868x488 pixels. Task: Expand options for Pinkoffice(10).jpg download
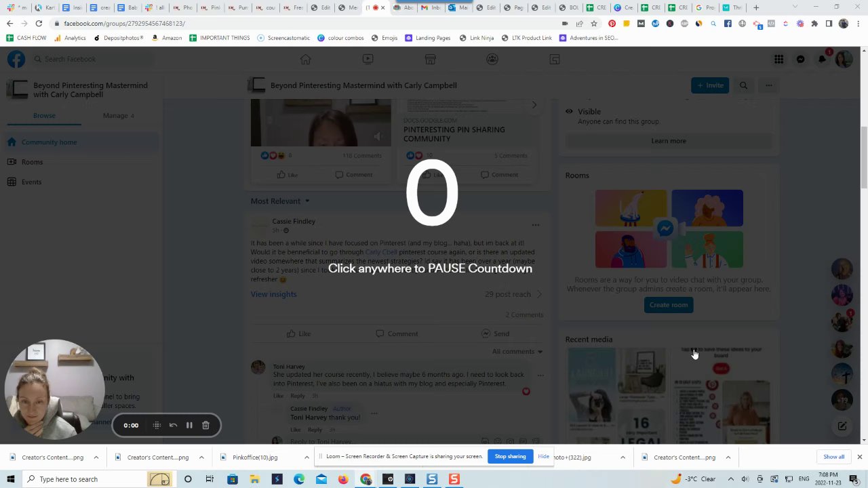pos(307,457)
